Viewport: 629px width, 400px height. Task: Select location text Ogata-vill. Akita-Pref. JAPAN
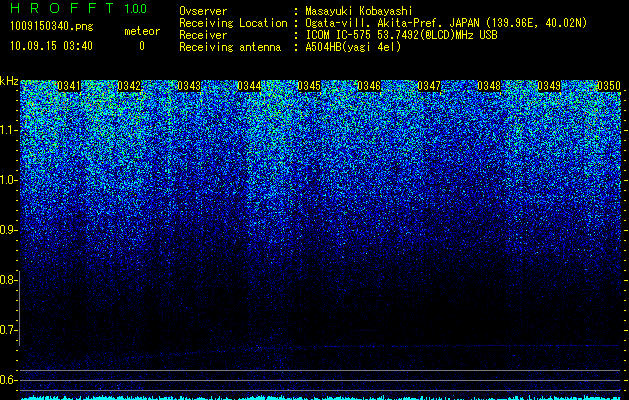coord(392,23)
